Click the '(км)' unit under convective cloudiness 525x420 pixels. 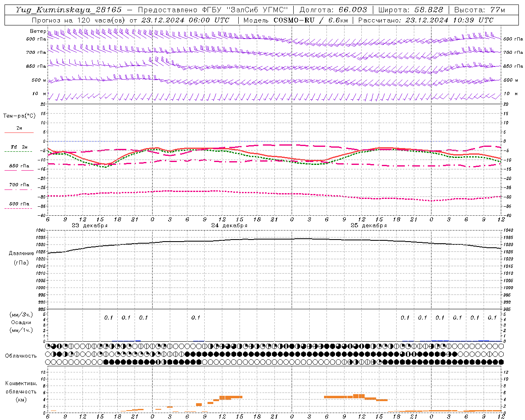(21, 399)
